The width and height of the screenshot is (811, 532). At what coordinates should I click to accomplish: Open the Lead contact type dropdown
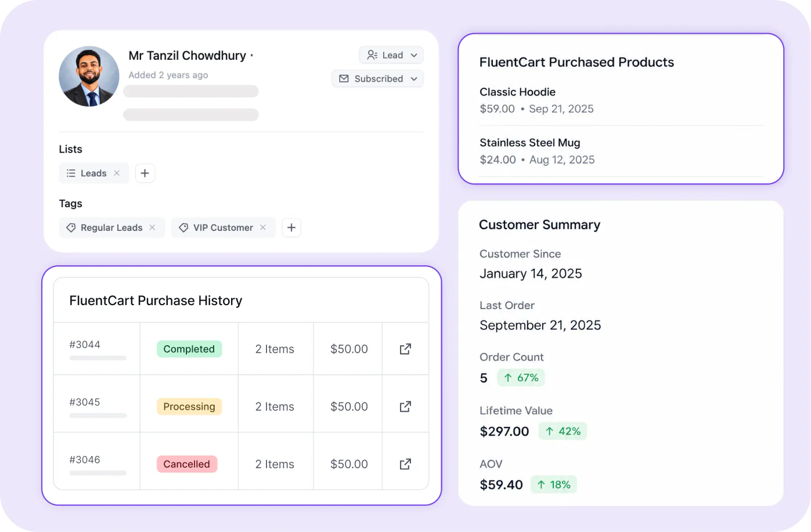391,55
